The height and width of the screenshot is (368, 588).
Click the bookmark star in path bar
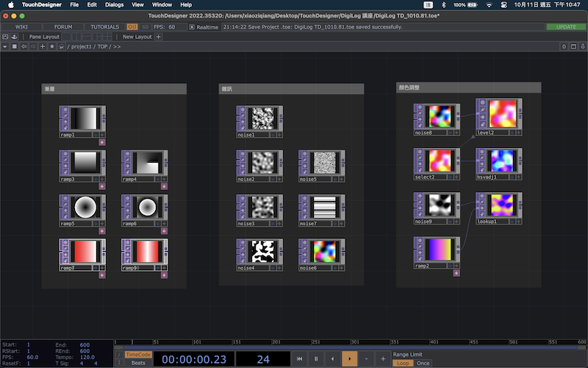[x=51, y=46]
